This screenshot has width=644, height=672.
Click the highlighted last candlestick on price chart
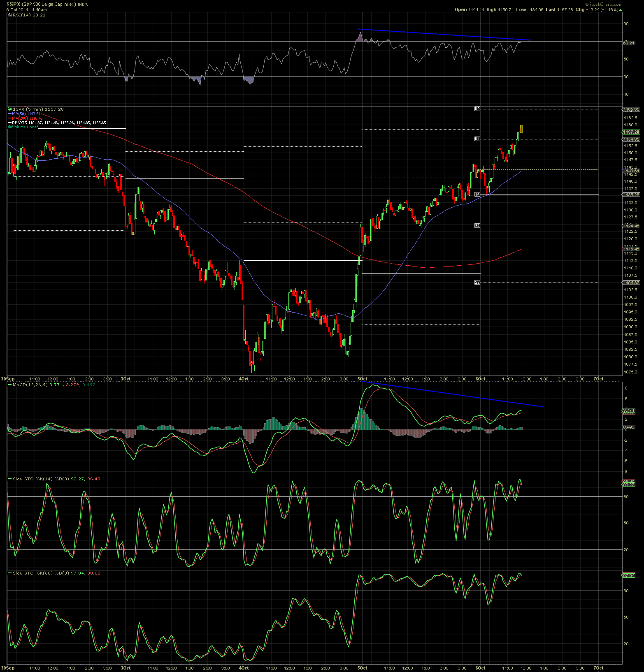click(521, 129)
